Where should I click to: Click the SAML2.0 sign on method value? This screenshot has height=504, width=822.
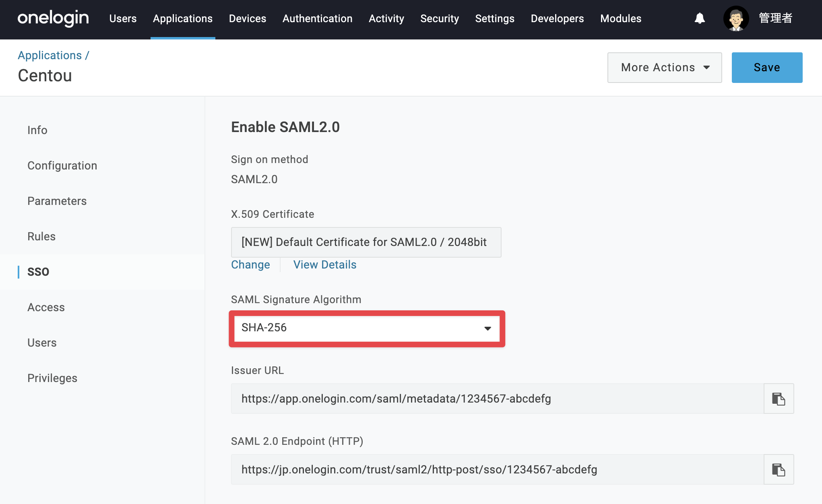tap(254, 179)
